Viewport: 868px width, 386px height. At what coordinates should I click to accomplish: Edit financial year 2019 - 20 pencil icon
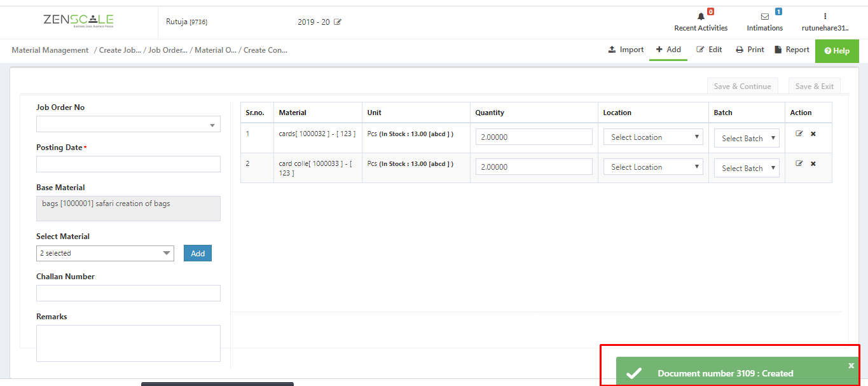point(338,22)
